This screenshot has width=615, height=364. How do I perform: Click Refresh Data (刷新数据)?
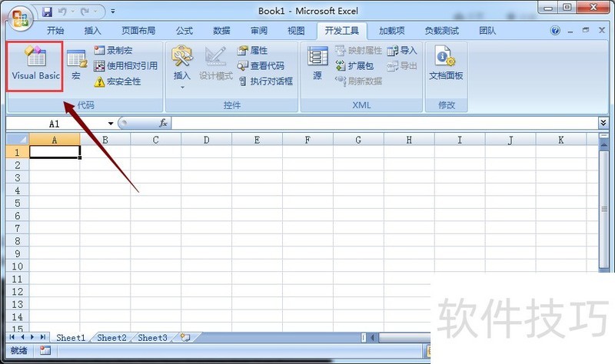(x=358, y=81)
